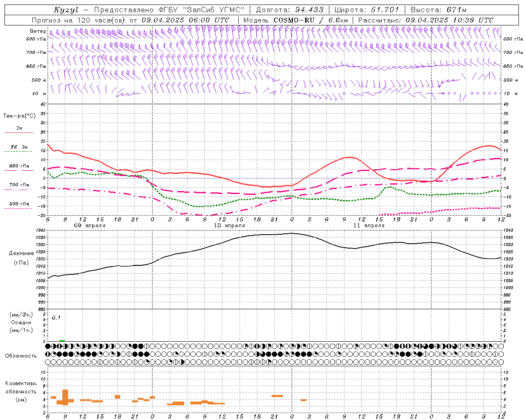The height and width of the screenshot is (420, 525).
Task: Click the "Td 2м" dew point legend entry
Action: click(19, 147)
